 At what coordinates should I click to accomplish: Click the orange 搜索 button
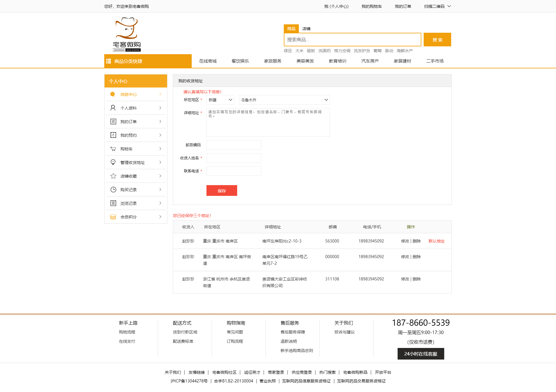[437, 40]
